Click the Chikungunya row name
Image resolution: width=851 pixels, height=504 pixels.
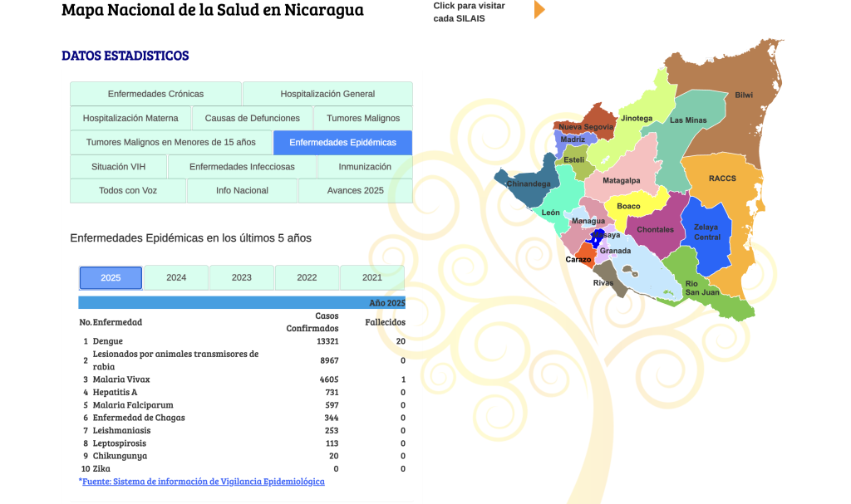[120, 457]
